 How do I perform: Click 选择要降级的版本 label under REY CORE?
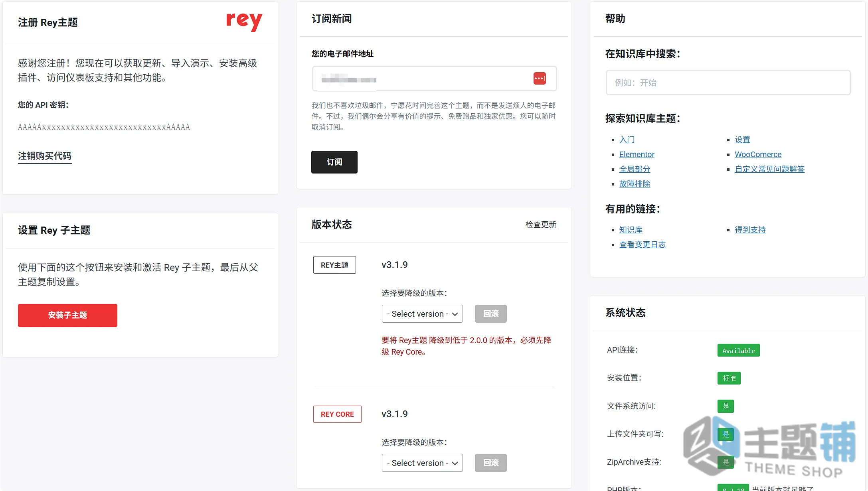click(x=414, y=442)
